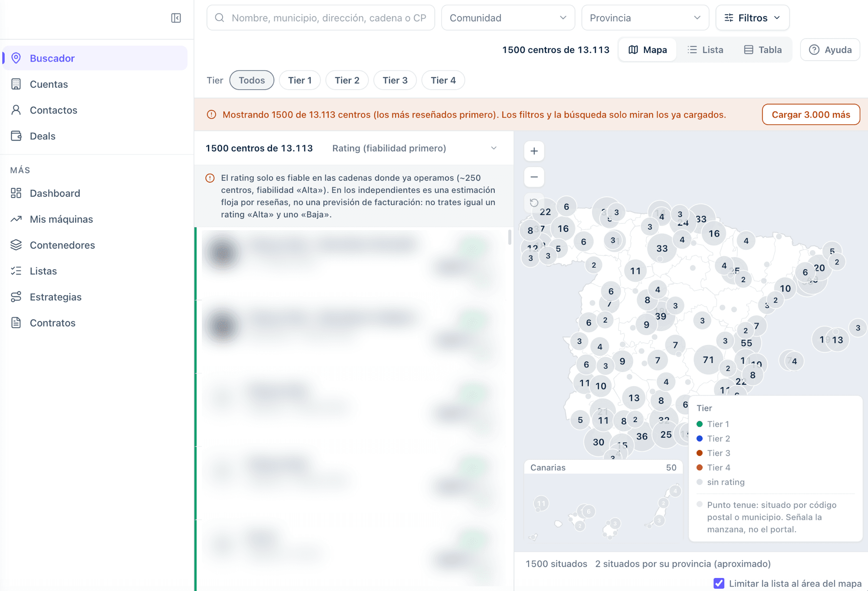Filter by Tier 4
Screen dimensions: 868x591
[x=443, y=80]
